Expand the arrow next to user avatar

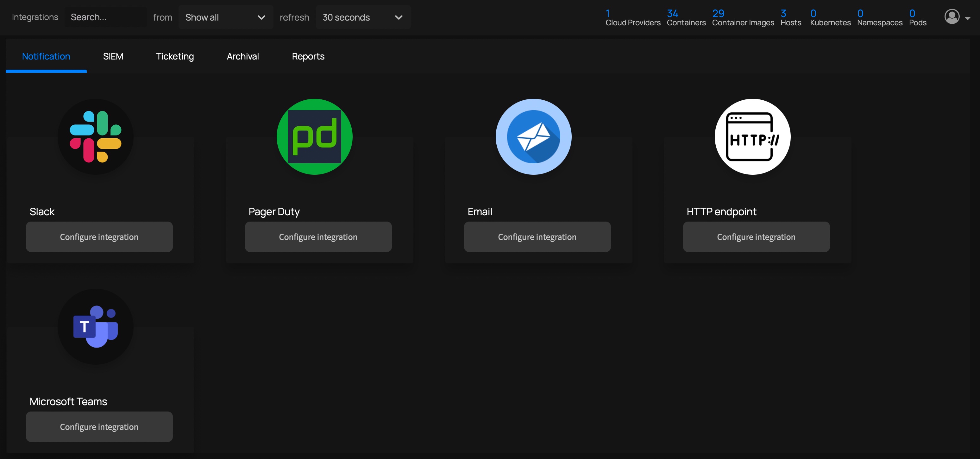(x=967, y=18)
